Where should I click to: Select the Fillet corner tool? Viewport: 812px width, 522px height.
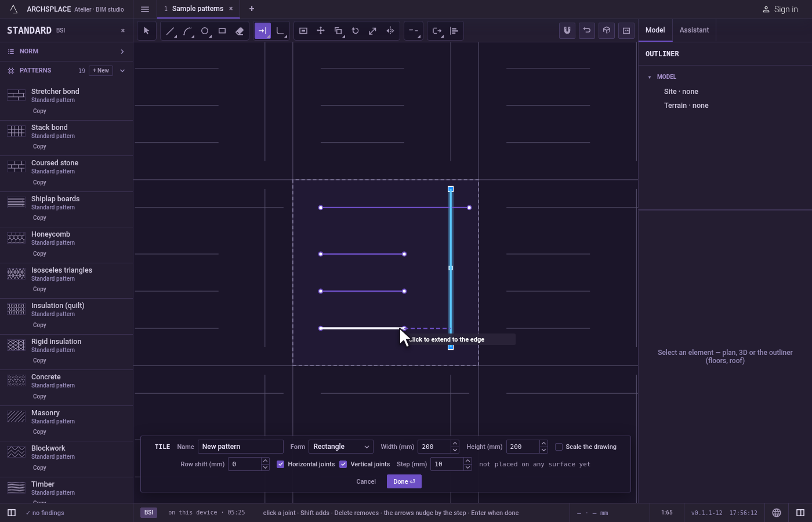click(280, 31)
